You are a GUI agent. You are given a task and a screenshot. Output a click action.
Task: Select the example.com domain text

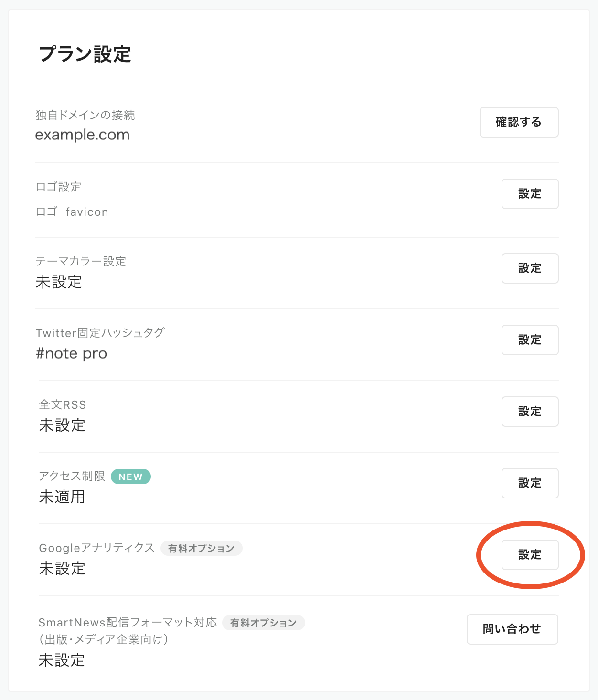pos(82,135)
